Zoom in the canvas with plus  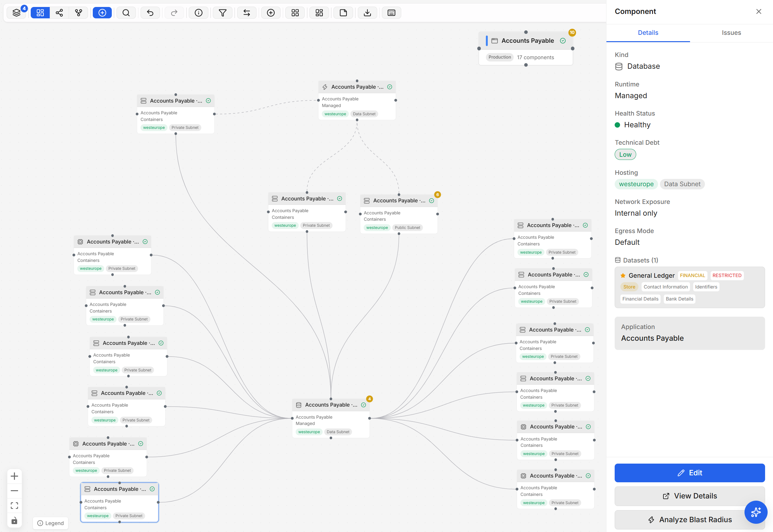(x=14, y=476)
